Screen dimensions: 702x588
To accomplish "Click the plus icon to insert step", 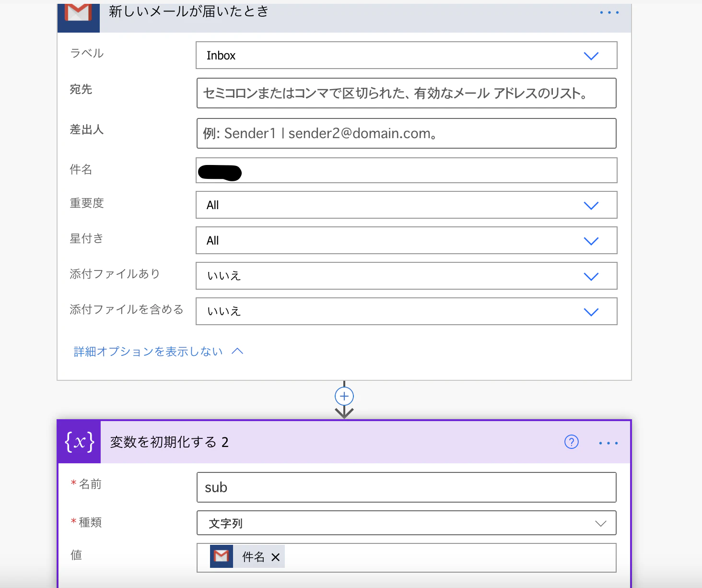I will [344, 396].
